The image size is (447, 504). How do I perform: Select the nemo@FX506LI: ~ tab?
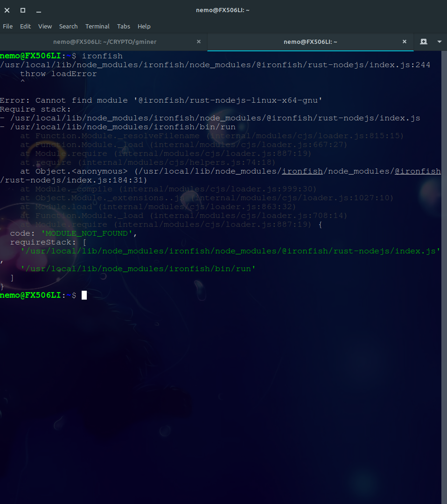(x=310, y=42)
